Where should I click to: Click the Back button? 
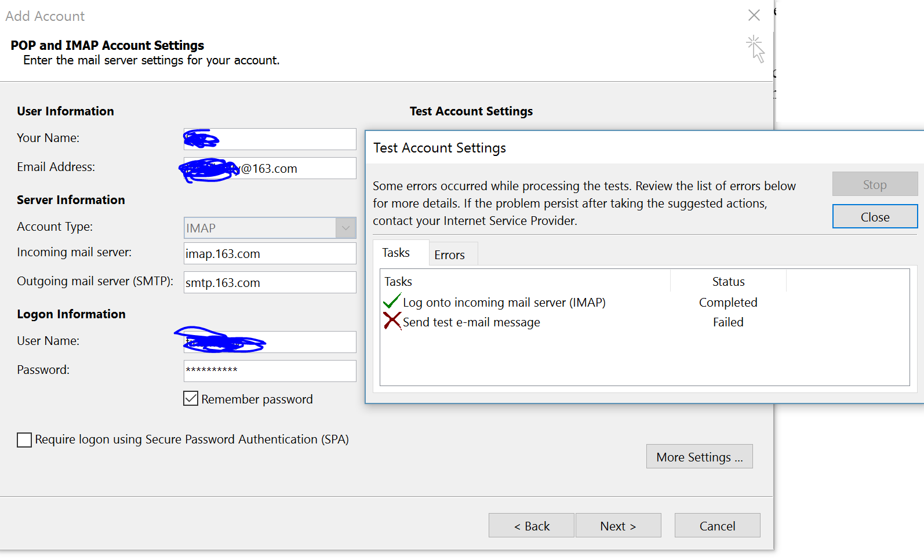coord(532,526)
